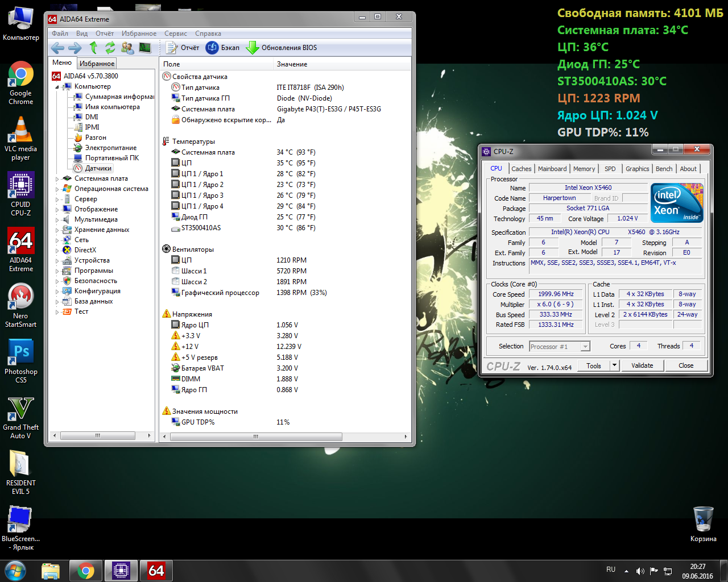Viewport: 728px width, 582px height.
Task: Click the horizontal scrollbar under the sensor list
Action: [256, 436]
